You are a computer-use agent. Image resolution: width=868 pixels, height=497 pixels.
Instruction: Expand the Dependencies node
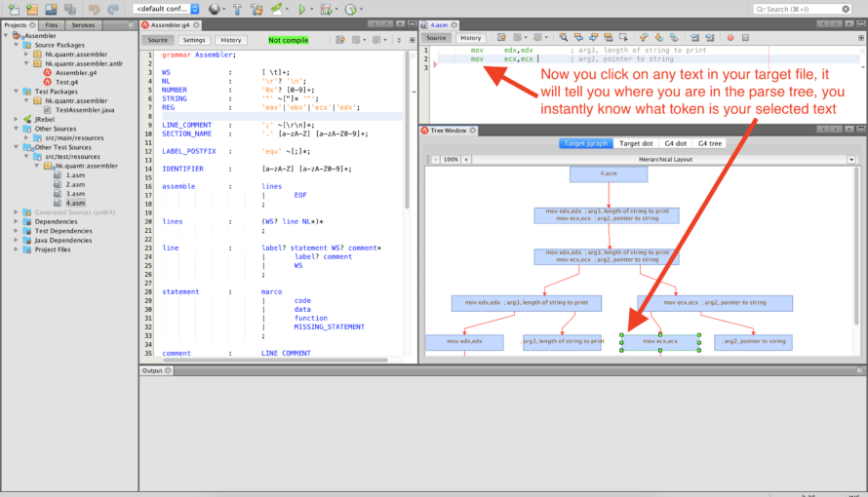pyautogui.click(x=17, y=221)
